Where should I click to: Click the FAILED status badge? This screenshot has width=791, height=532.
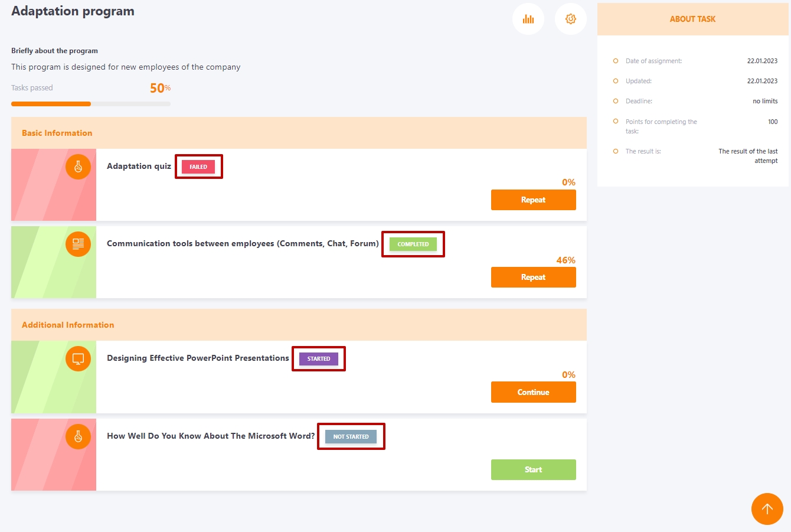pyautogui.click(x=198, y=167)
